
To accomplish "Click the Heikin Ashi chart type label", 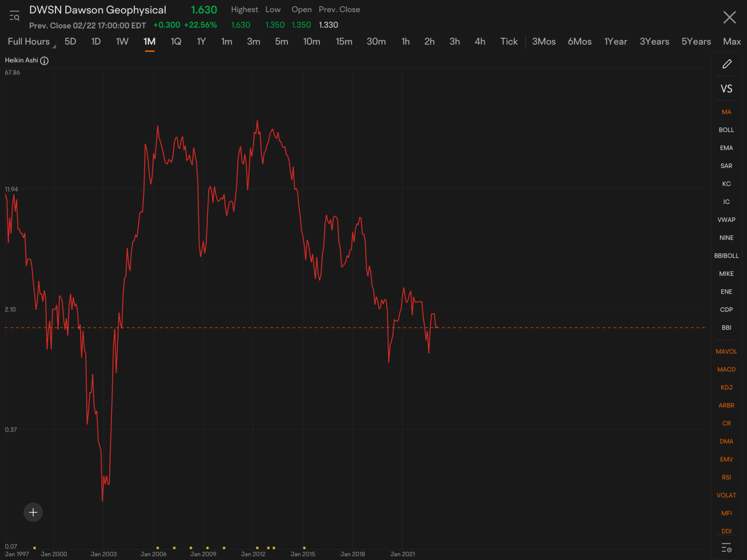I will pyautogui.click(x=21, y=60).
